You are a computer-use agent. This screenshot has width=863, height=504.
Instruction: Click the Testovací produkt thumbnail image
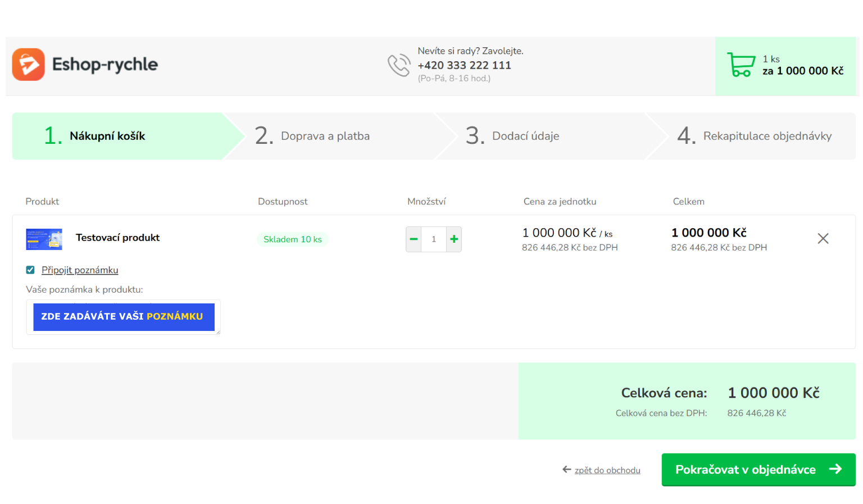[x=44, y=239]
